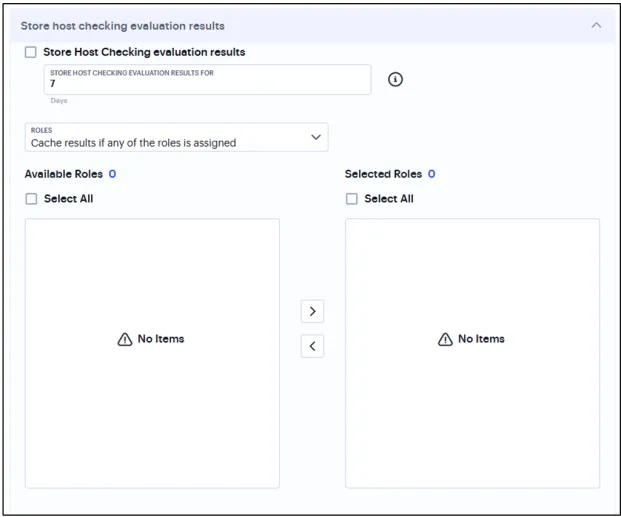Move roles right with the forward arrow
This screenshot has width=621, height=517.
coord(312,311)
